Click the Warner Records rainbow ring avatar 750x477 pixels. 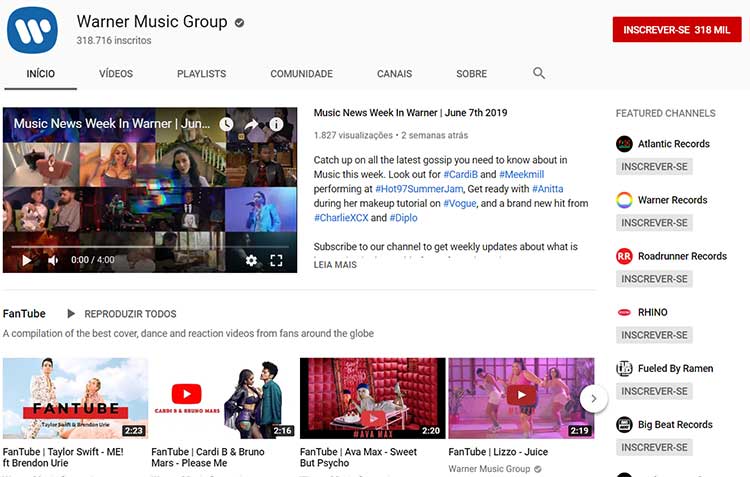[624, 200]
